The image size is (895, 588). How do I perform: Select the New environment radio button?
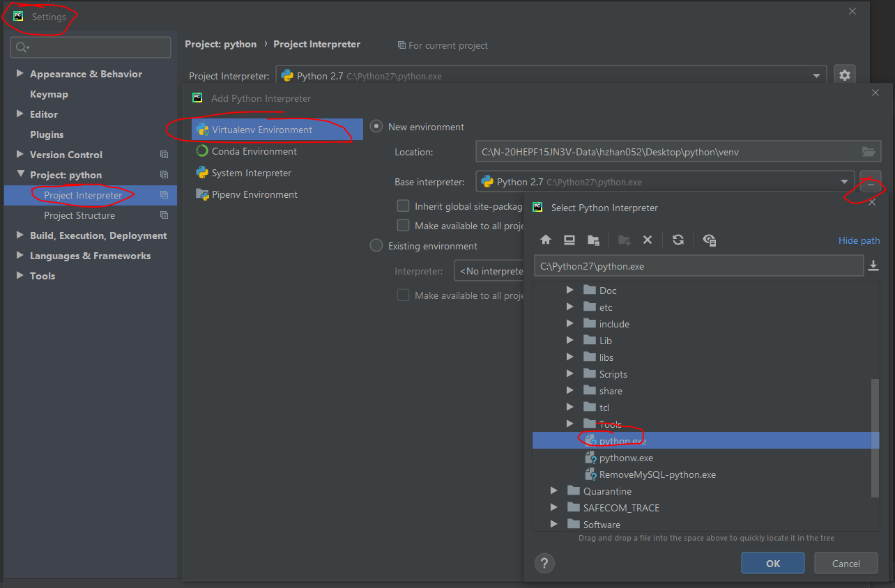[x=376, y=127]
